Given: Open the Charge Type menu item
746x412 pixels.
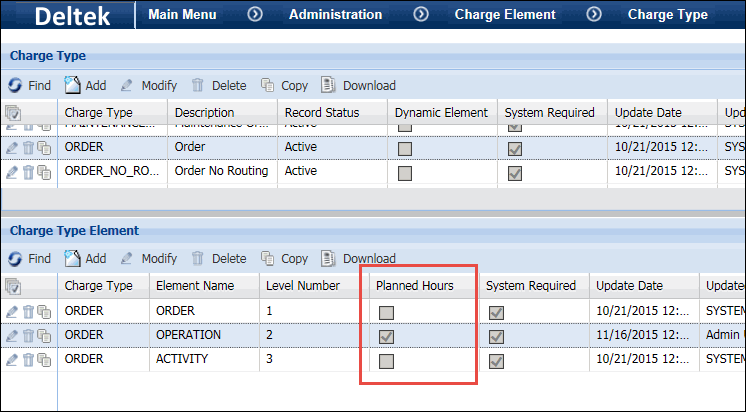Looking at the screenshot, I should coord(667,14).
